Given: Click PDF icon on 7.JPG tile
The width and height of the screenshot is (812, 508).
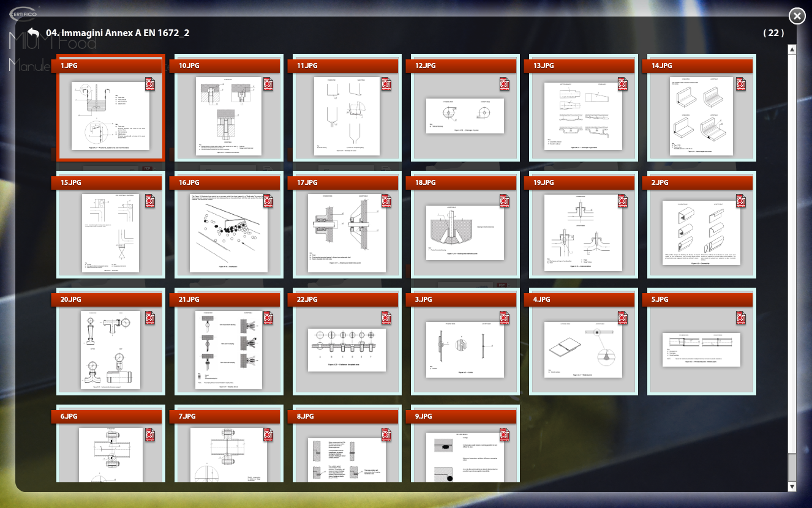Looking at the screenshot, I should 268,435.
